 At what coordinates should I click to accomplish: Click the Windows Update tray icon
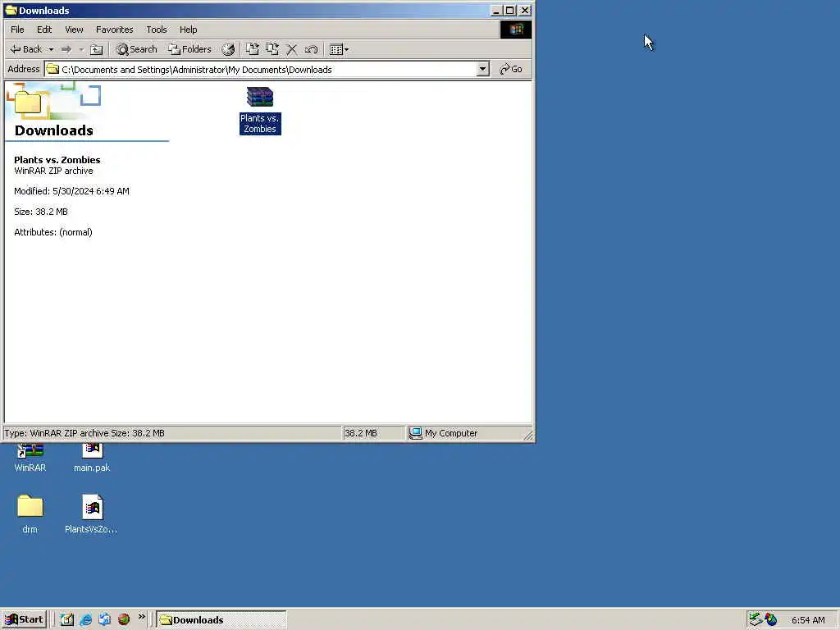pyautogui.click(x=771, y=620)
